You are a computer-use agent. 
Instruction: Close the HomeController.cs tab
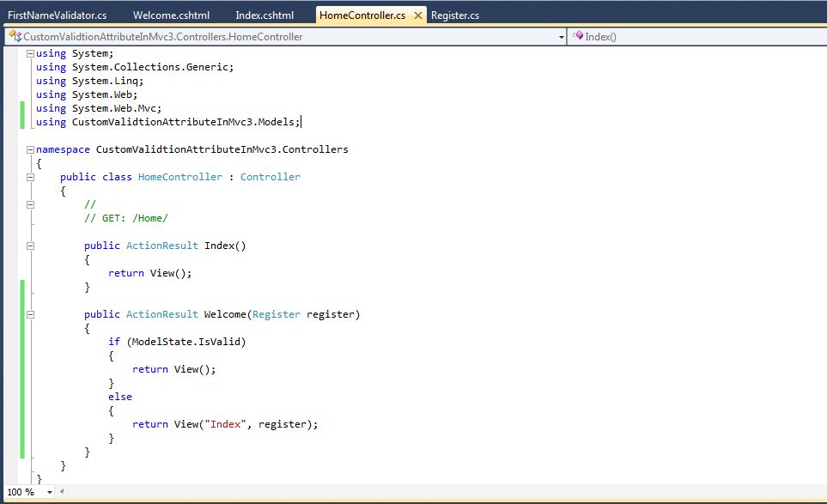point(417,15)
